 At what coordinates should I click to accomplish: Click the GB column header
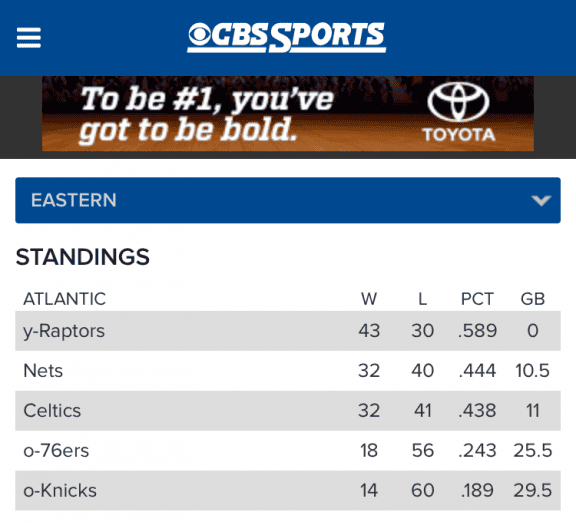pyautogui.click(x=533, y=299)
